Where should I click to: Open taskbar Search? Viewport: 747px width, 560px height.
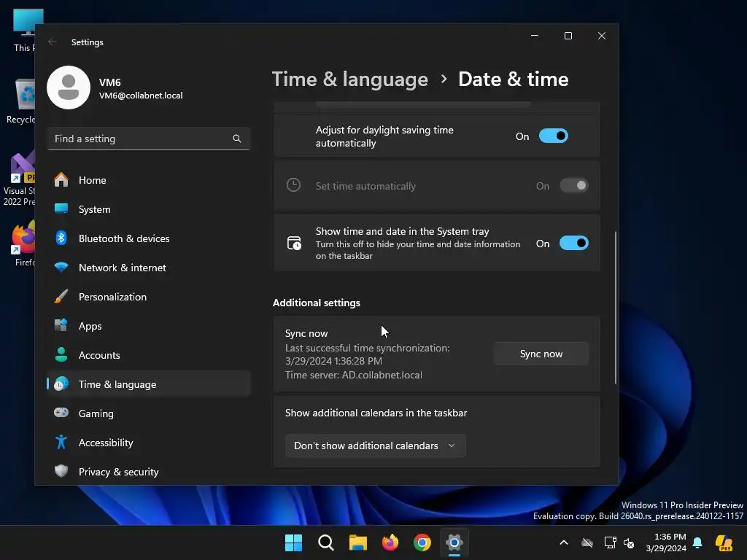[x=326, y=542]
